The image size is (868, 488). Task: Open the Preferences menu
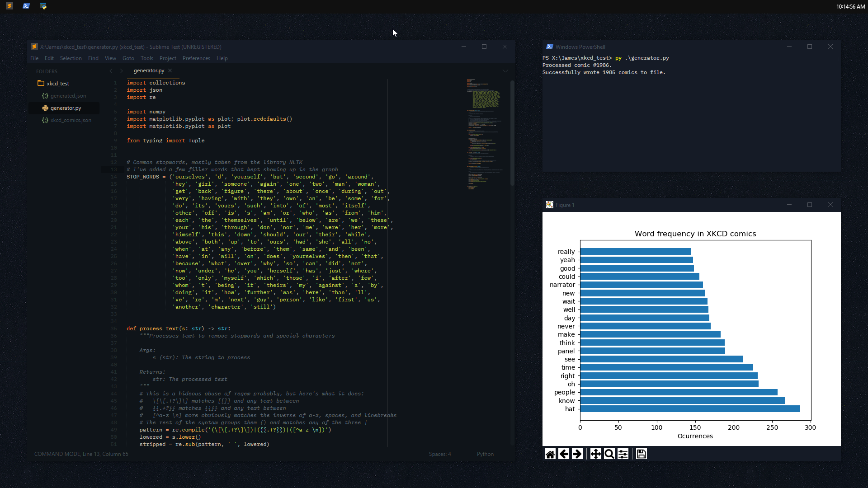196,58
